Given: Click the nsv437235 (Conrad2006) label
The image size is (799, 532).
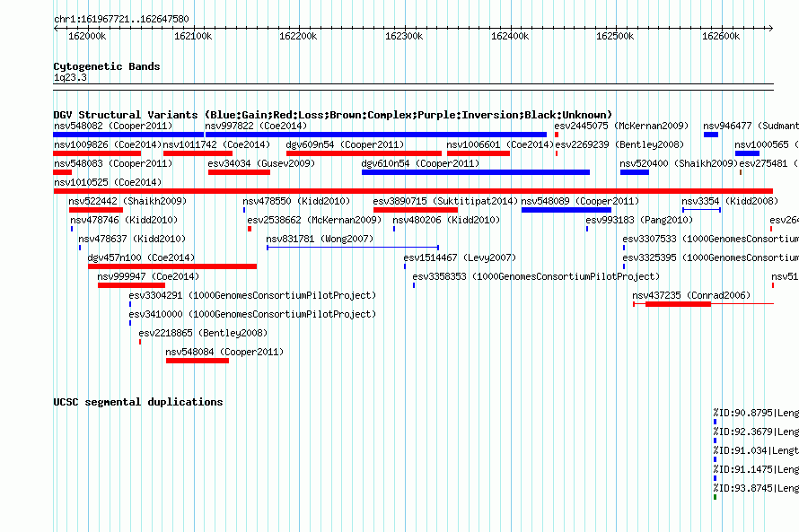Looking at the screenshot, I should [x=691, y=295].
